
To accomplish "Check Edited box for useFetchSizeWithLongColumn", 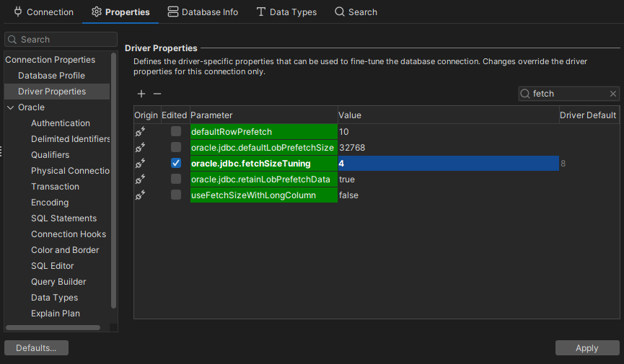I will point(176,195).
